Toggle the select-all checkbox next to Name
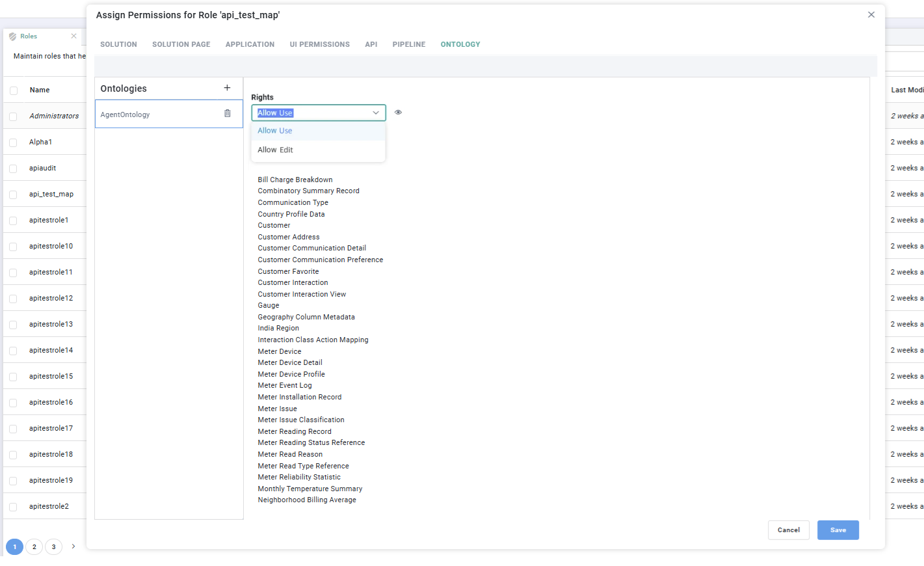 [x=13, y=90]
